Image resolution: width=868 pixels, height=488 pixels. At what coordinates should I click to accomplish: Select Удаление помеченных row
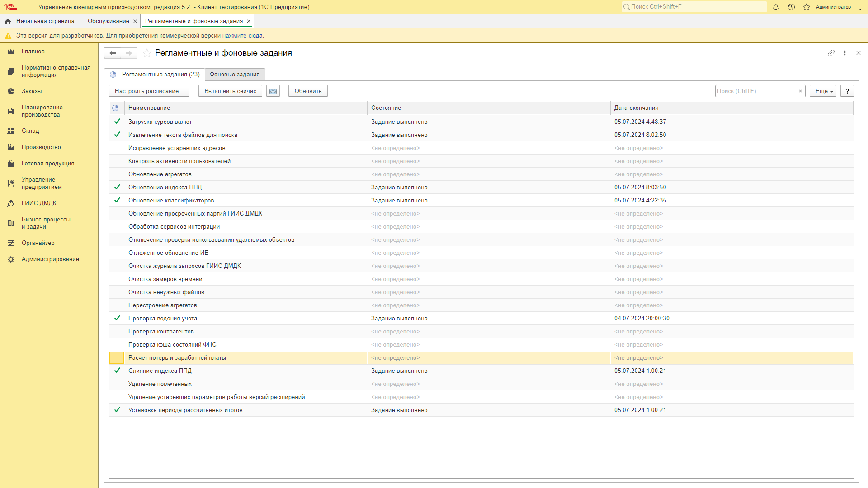click(481, 384)
